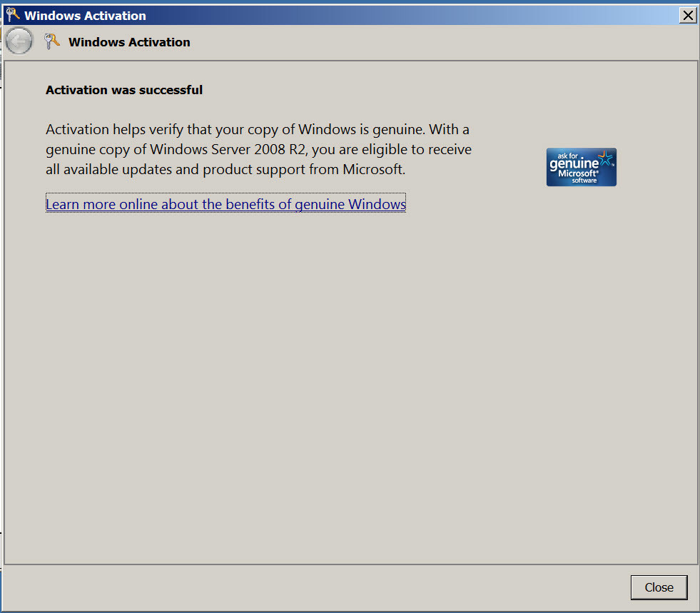Click the keys icon beside the Windows Activation heading
700x613 pixels.
[52, 41]
